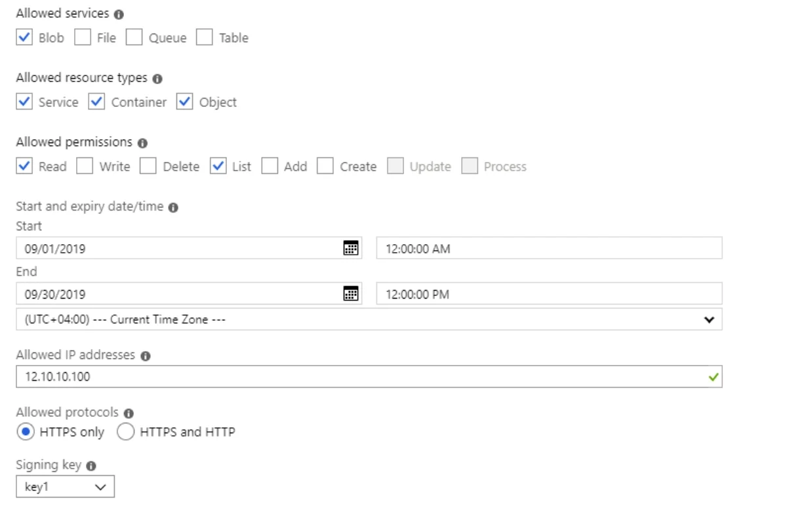
Task: Uncheck the Service resource type
Action: (x=24, y=102)
